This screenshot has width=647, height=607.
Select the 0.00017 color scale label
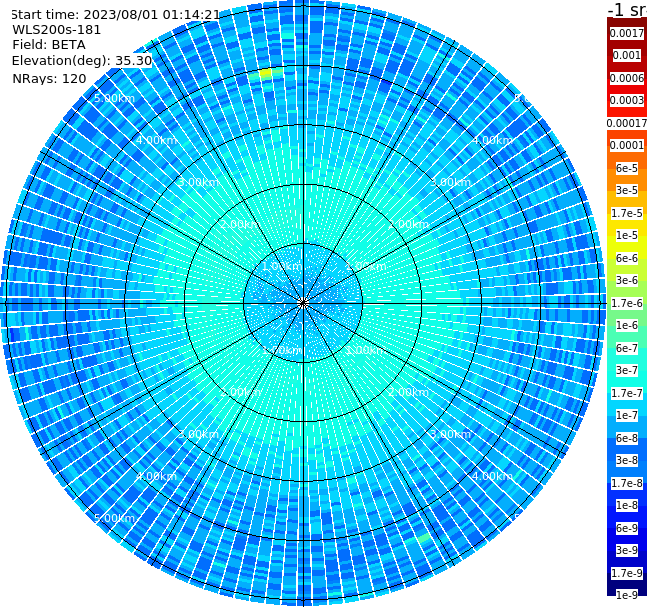click(627, 123)
